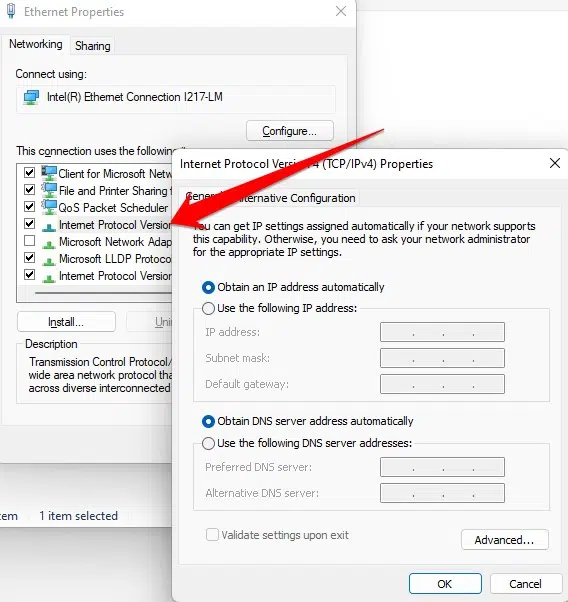
Task: Click the Preferred DNS server field
Action: pos(442,467)
